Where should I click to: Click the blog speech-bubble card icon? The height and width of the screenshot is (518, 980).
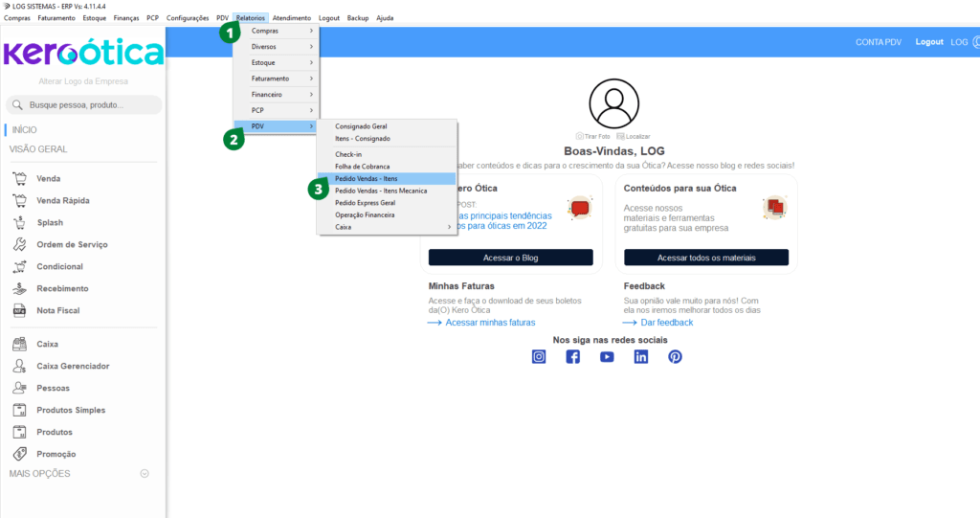coord(579,208)
